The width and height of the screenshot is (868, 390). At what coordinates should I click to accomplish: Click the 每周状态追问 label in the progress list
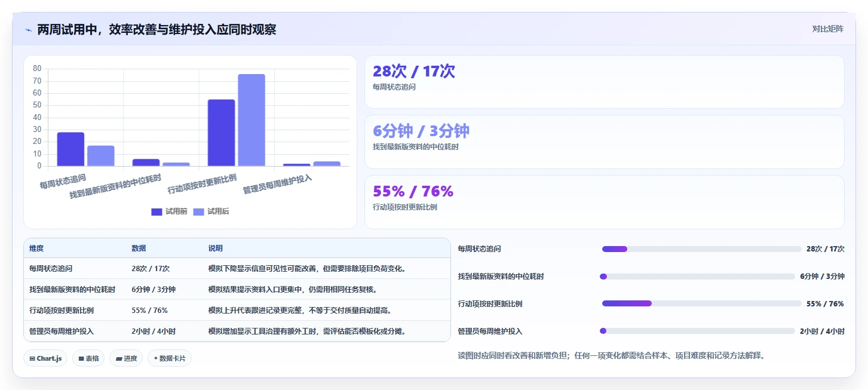(479, 249)
